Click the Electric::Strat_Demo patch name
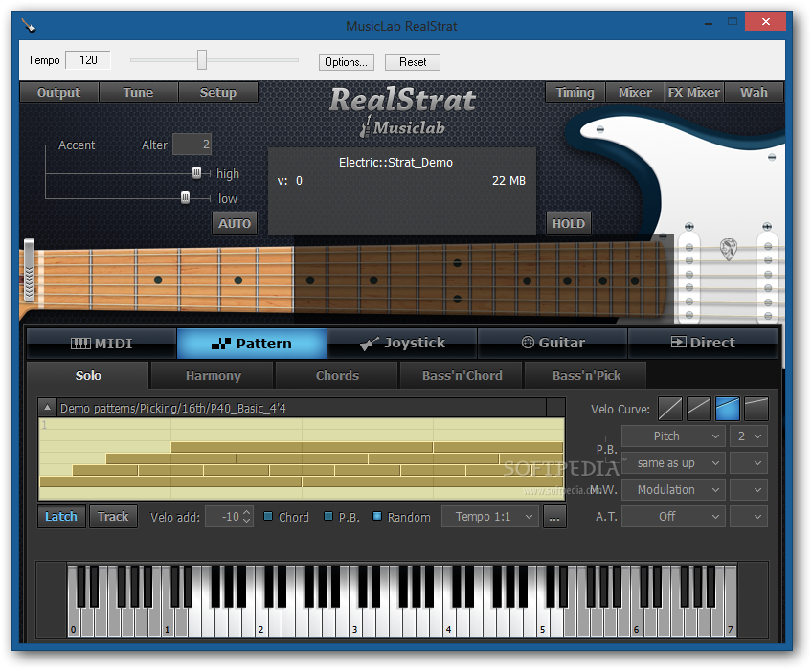Image resolution: width=812 pixels, height=670 pixels. (x=395, y=162)
